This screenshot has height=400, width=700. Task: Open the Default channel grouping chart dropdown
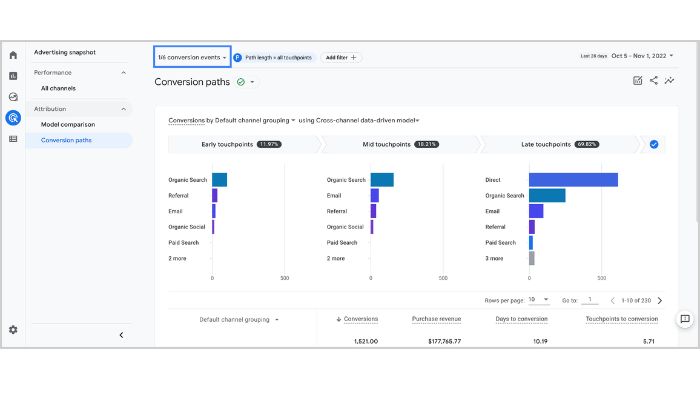tap(254, 121)
